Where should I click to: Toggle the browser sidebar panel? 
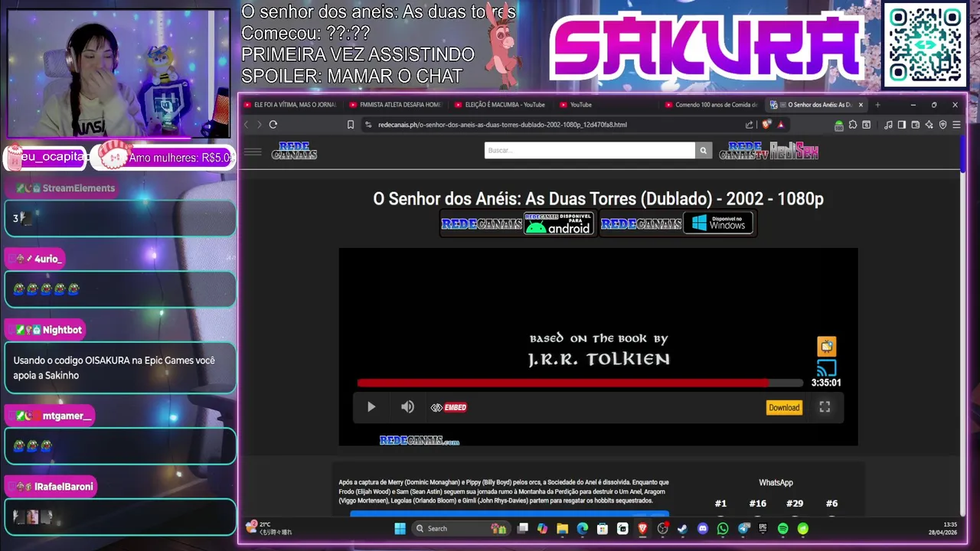(x=902, y=125)
